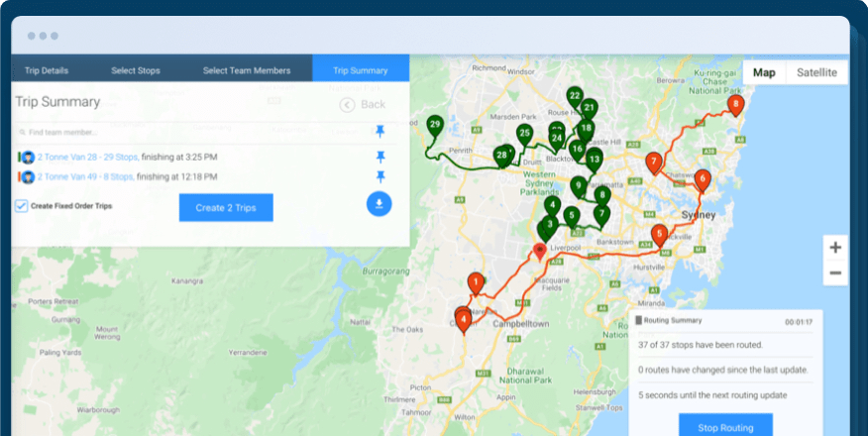
Task: Select green stop marker 4
Action: [552, 207]
